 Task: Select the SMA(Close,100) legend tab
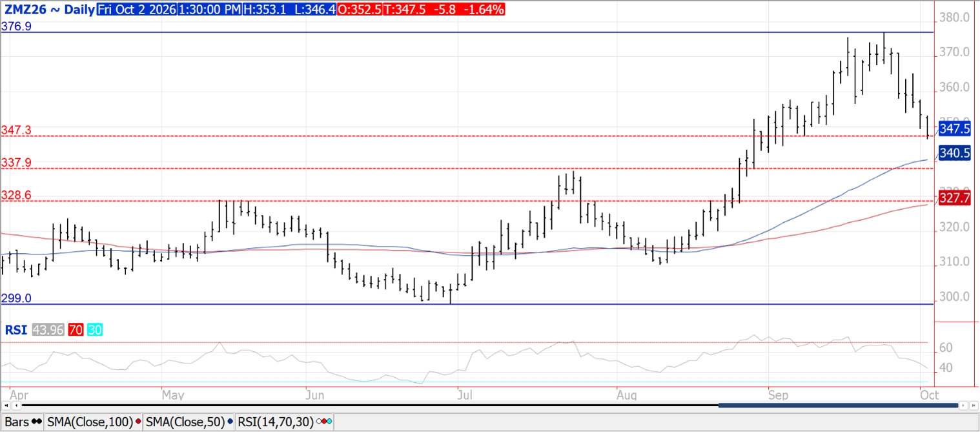(94, 422)
